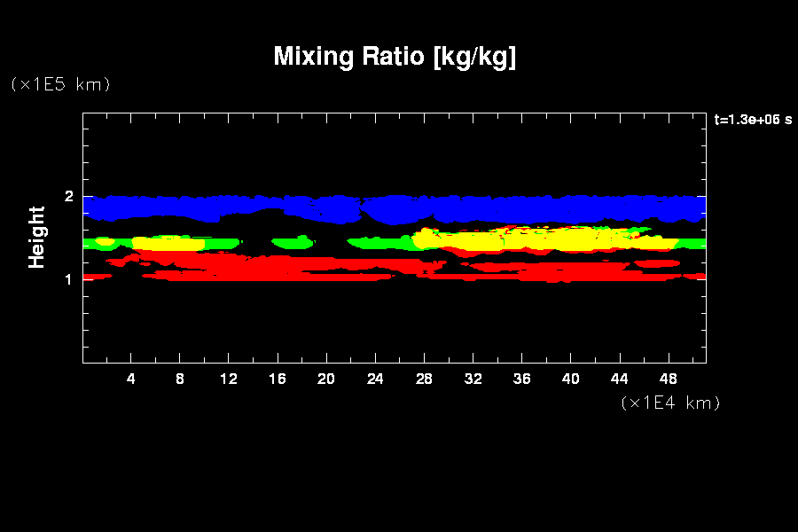This screenshot has width=798, height=532.
Task: Click the Height axis tick label 2
Action: (68, 197)
